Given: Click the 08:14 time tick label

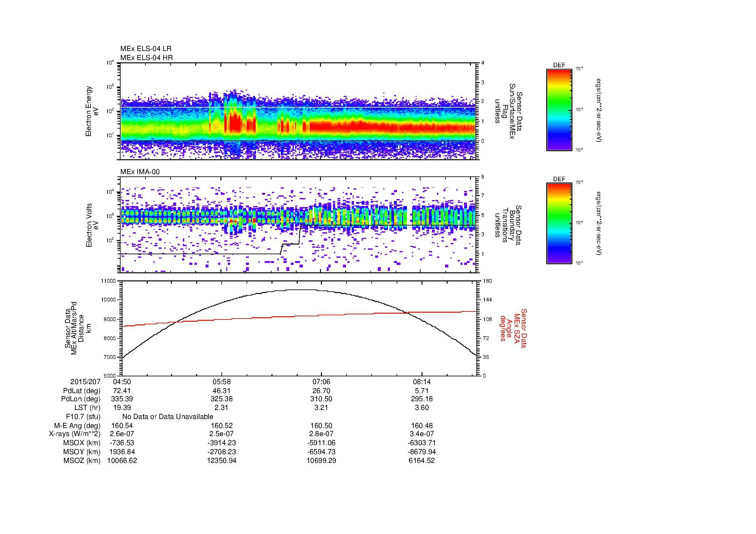Looking at the screenshot, I should 422,382.
